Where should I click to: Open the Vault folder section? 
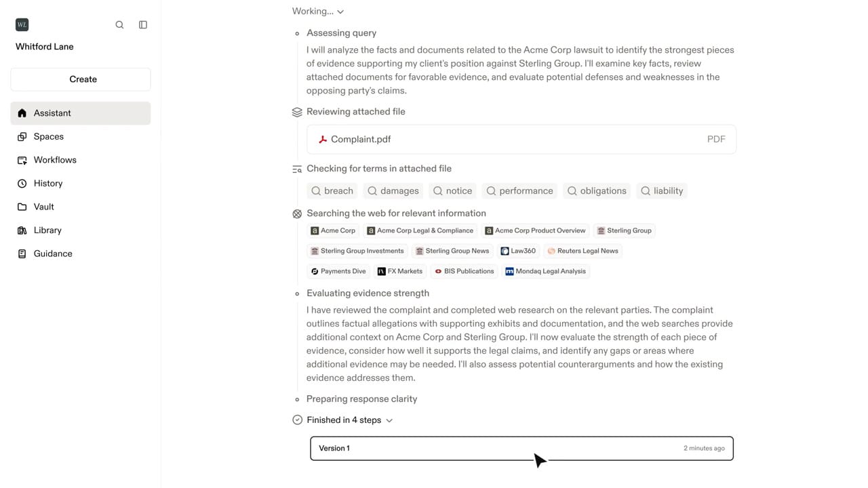[x=43, y=207]
